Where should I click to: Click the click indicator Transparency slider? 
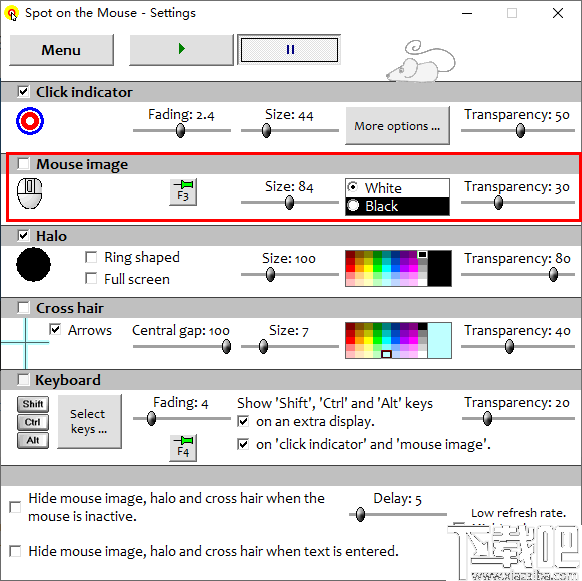tap(518, 130)
